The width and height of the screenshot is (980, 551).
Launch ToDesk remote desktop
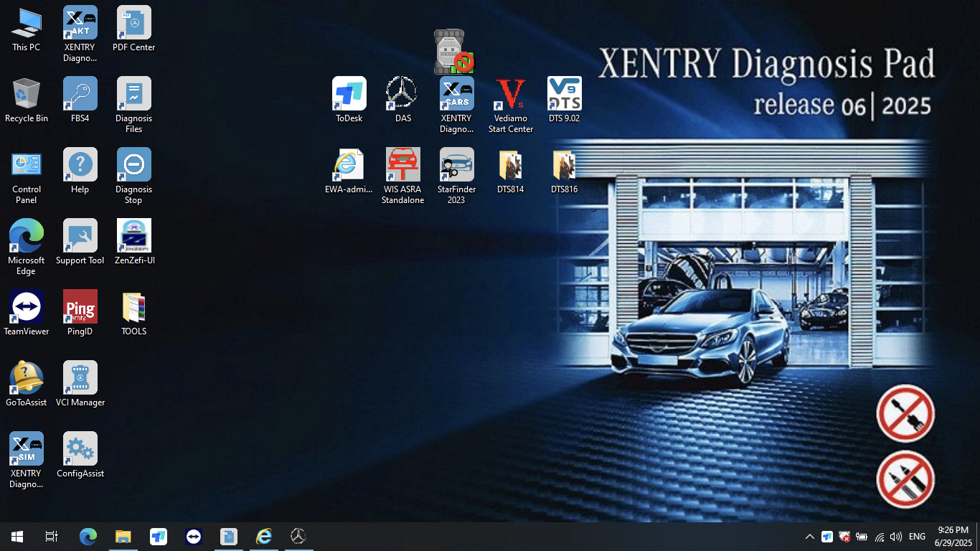[x=349, y=93]
